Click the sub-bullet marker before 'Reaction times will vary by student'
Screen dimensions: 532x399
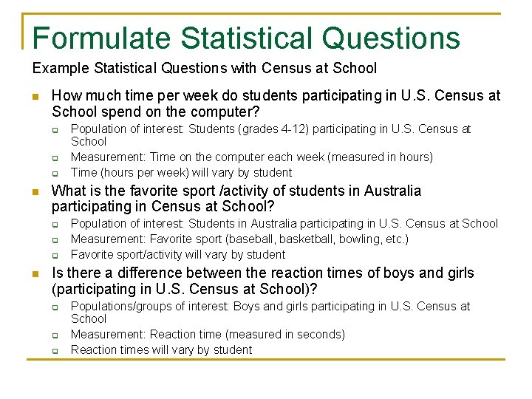pyautogui.click(x=55, y=350)
